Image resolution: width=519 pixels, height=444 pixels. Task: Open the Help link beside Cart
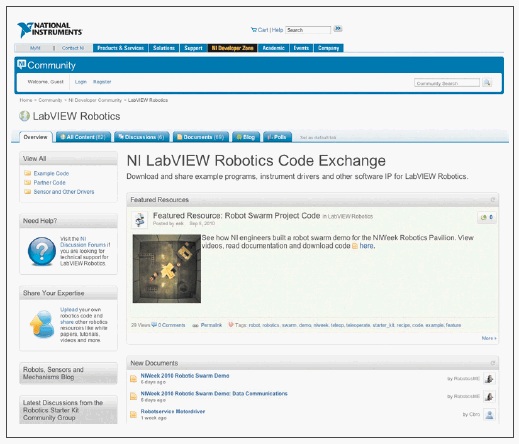tap(277, 30)
